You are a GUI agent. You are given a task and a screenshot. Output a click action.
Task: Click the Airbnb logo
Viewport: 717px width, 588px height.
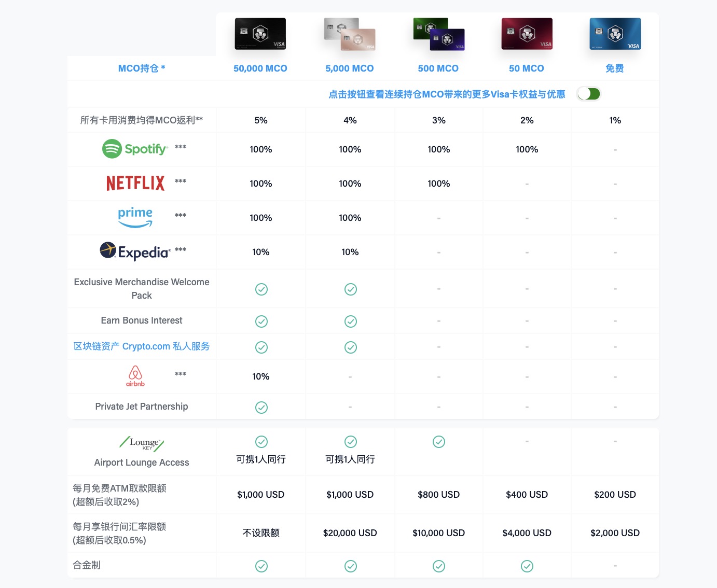tap(135, 376)
